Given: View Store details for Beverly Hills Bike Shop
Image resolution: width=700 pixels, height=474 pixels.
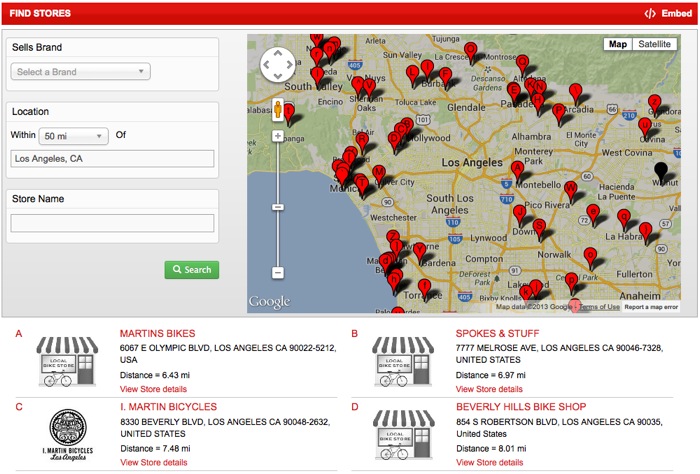Looking at the screenshot, I should tap(489, 463).
